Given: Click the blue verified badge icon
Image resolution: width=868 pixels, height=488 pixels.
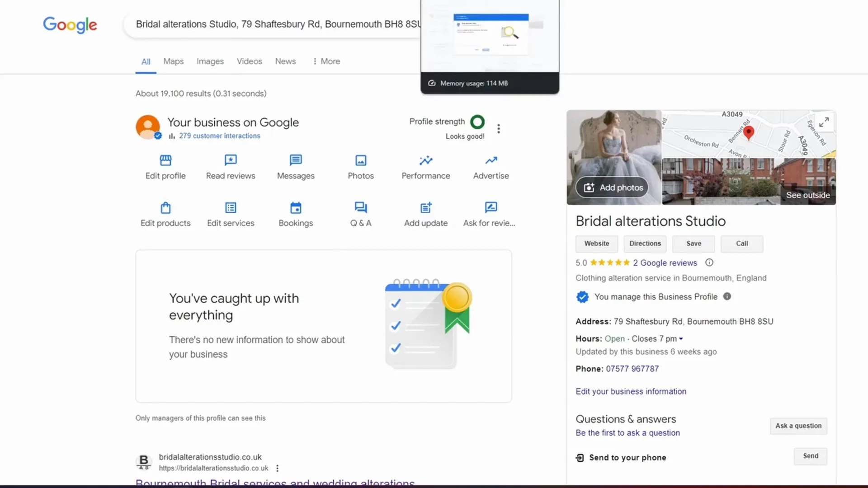Looking at the screenshot, I should 582,297.
